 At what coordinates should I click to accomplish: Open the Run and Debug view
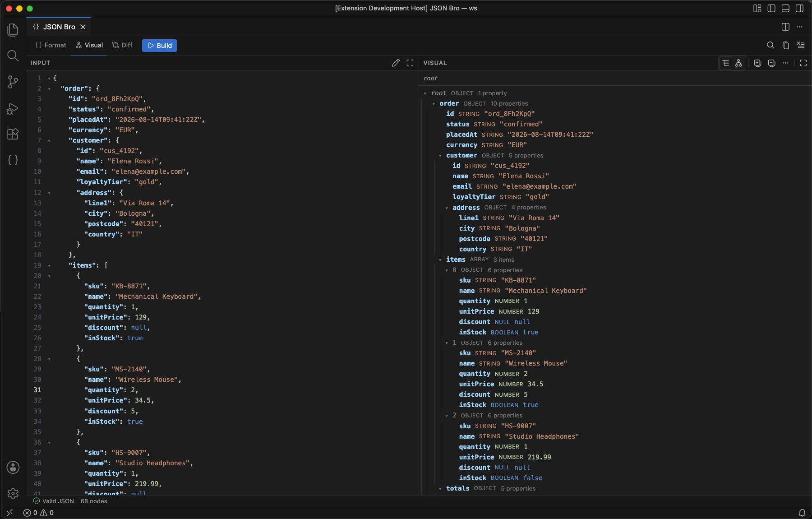(13, 108)
